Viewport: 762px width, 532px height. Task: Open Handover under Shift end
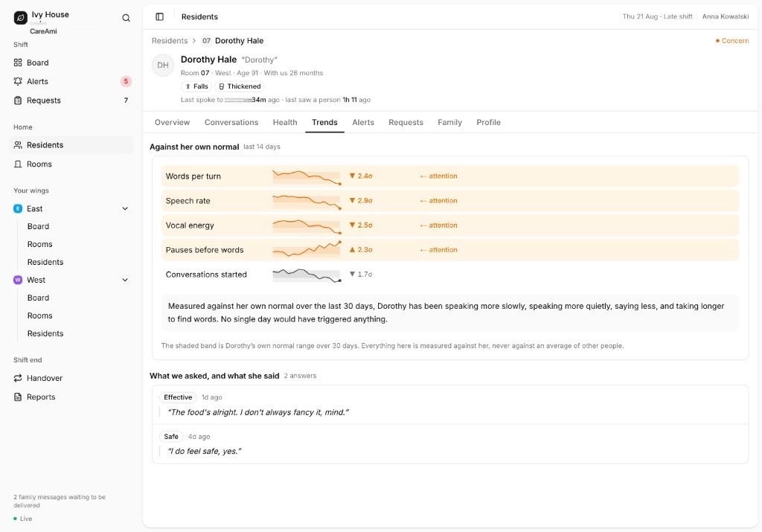71,378
